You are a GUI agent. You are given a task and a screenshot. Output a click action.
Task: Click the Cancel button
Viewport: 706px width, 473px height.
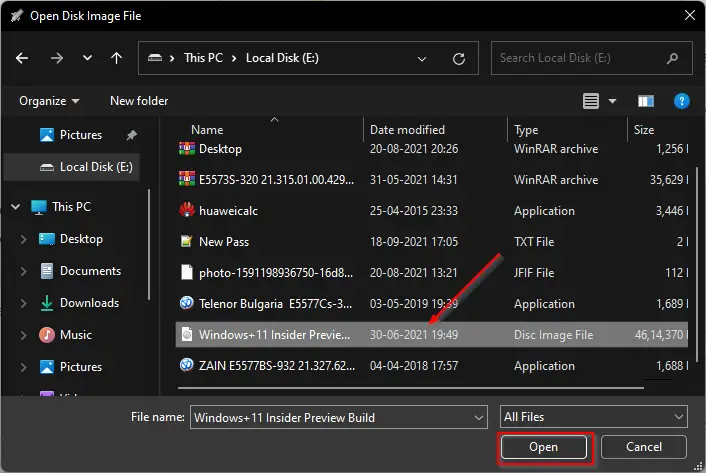tap(644, 447)
